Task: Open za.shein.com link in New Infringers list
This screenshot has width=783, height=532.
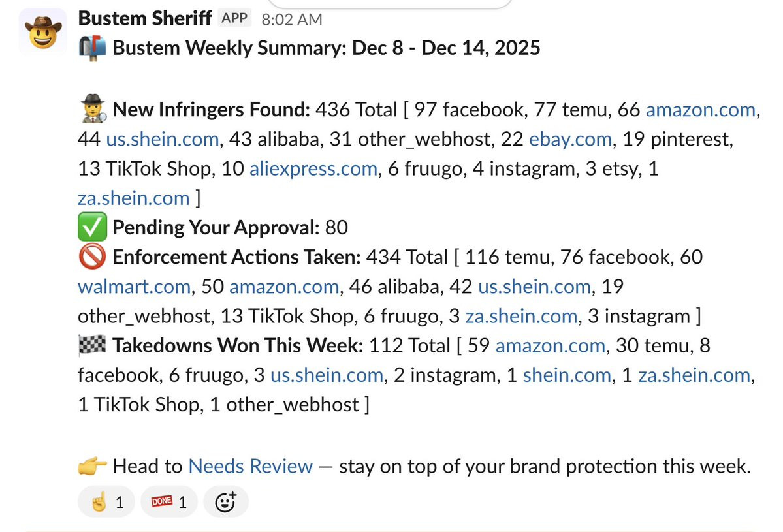Action: (133, 198)
